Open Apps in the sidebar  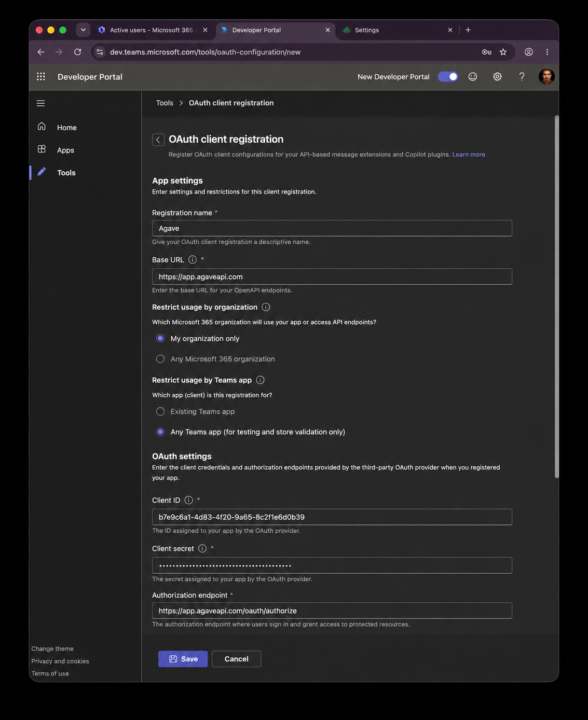pos(65,150)
